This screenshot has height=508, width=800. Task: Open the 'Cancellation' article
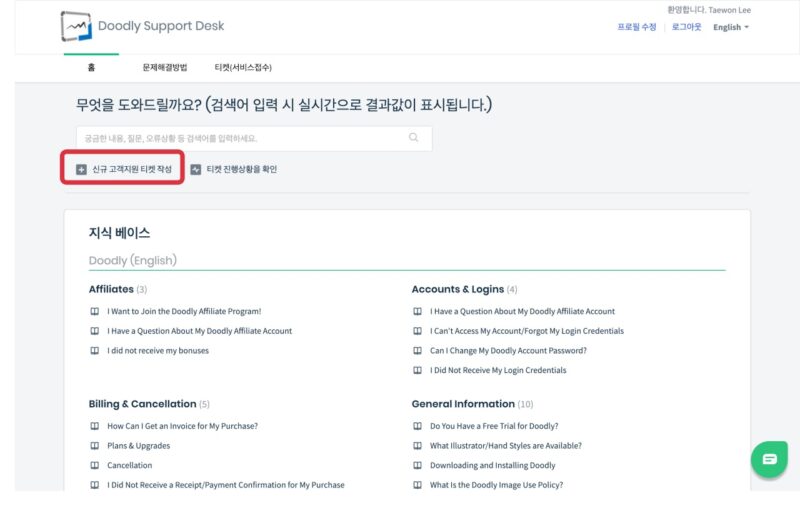130,465
